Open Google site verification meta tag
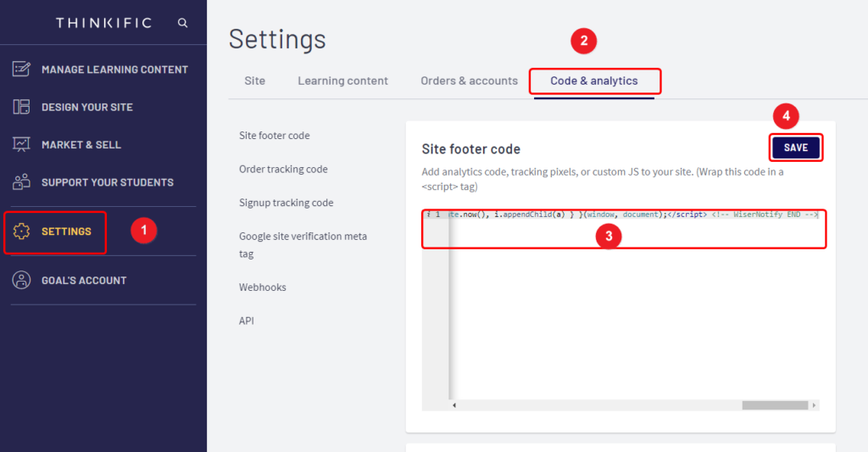The height and width of the screenshot is (452, 868). (x=303, y=245)
